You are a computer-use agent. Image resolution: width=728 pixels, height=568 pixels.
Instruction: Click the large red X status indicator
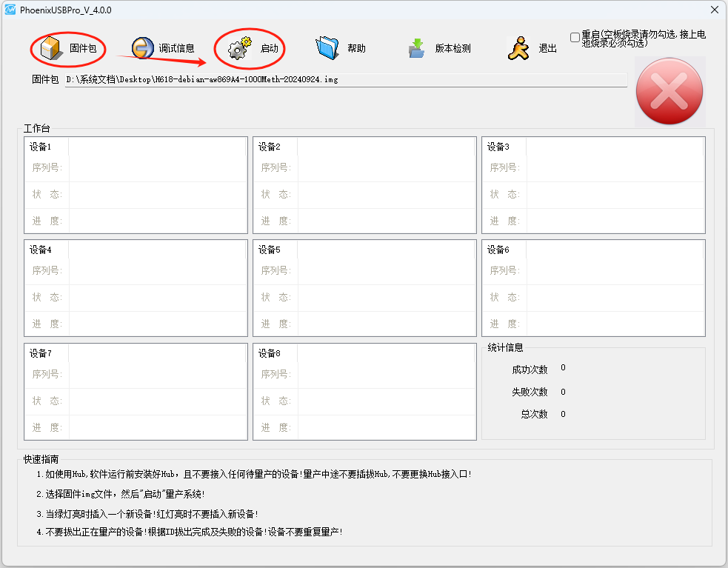[x=669, y=91]
